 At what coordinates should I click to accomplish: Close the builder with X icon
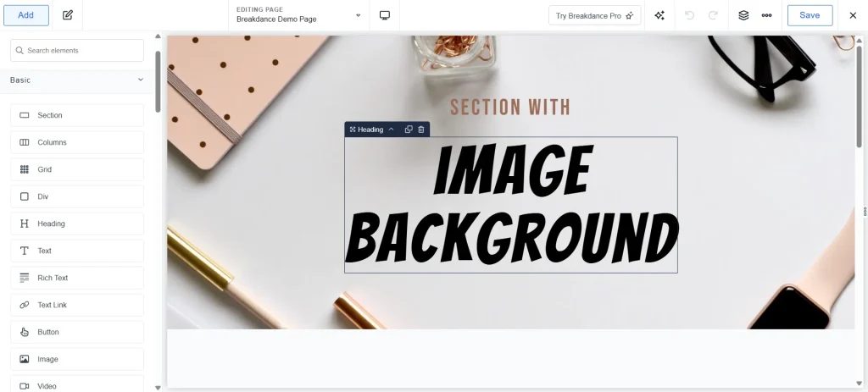[853, 15]
